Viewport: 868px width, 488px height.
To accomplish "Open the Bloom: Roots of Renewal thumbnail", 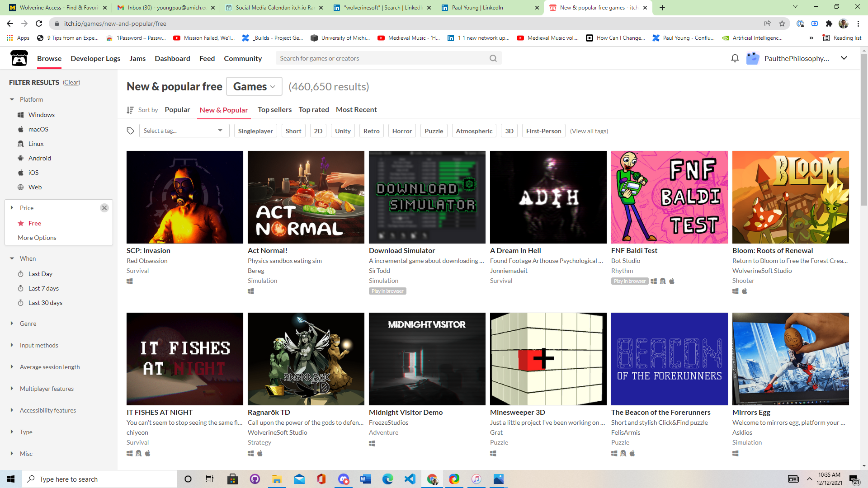I will pos(791,197).
